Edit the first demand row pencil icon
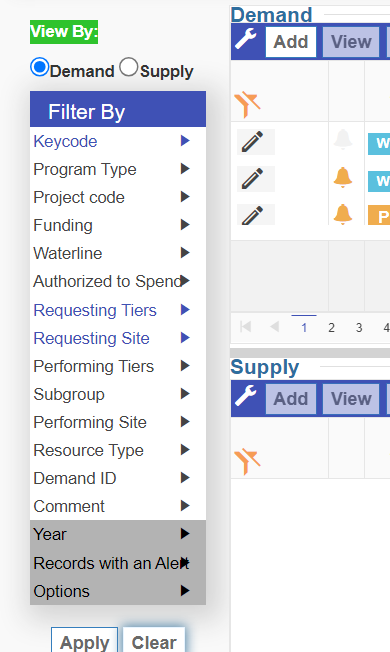The image size is (390, 652). tap(253, 141)
